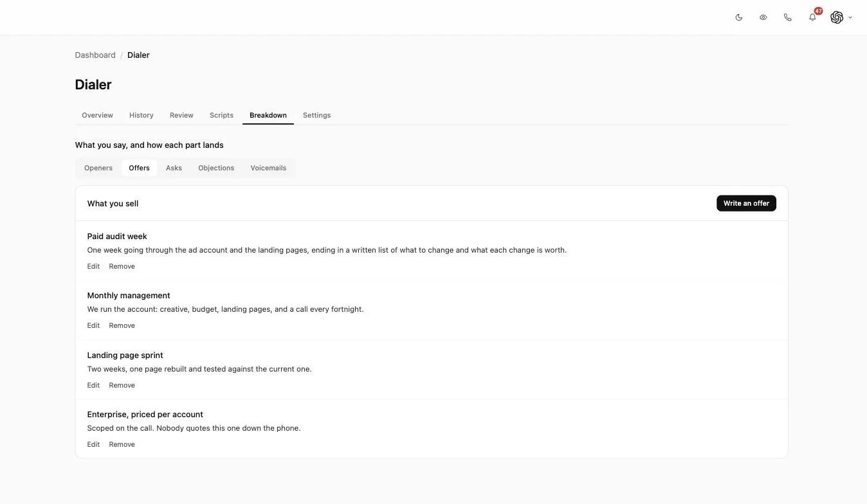Screen dimensions: 867x504
Task: Switch to the Asks sub-tab
Action: pyautogui.click(x=174, y=168)
